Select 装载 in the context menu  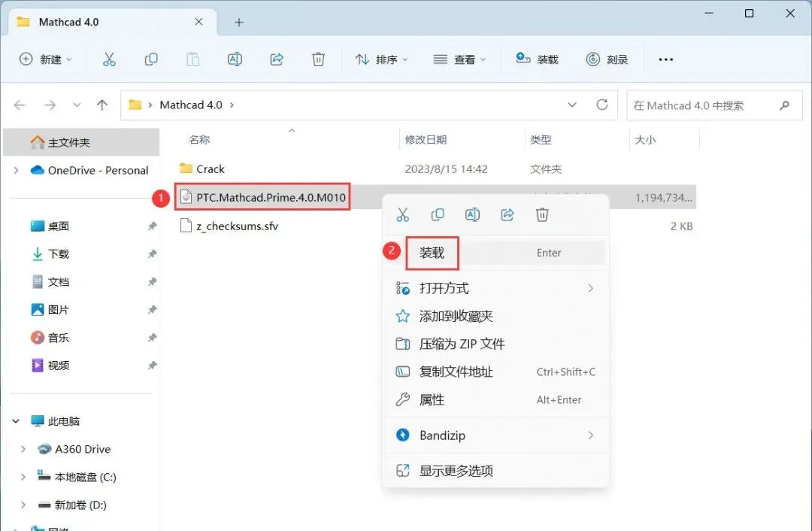(x=497, y=253)
